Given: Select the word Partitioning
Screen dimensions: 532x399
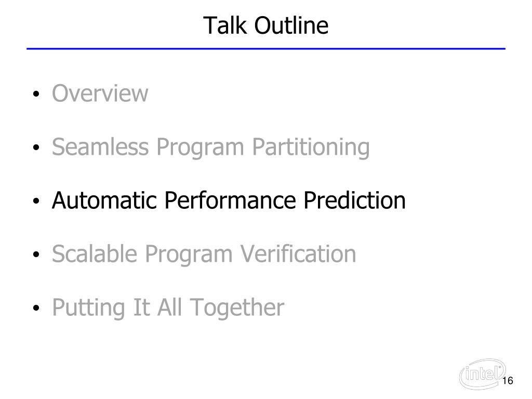Looking at the screenshot, I should click(311, 148).
